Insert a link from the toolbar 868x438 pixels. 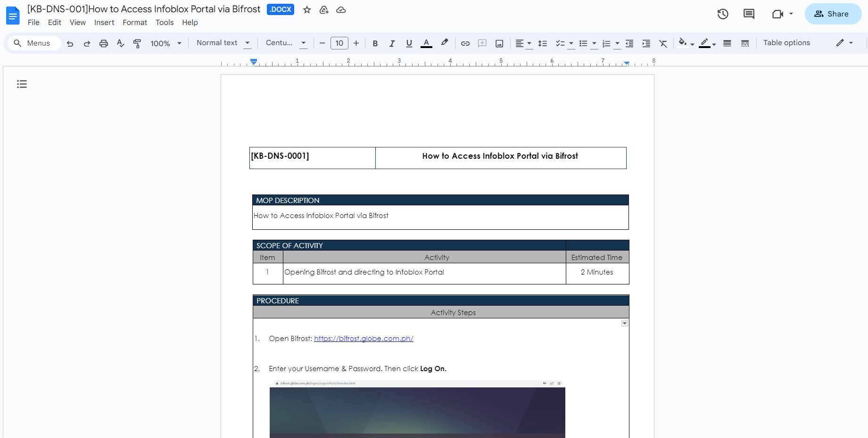coord(465,43)
